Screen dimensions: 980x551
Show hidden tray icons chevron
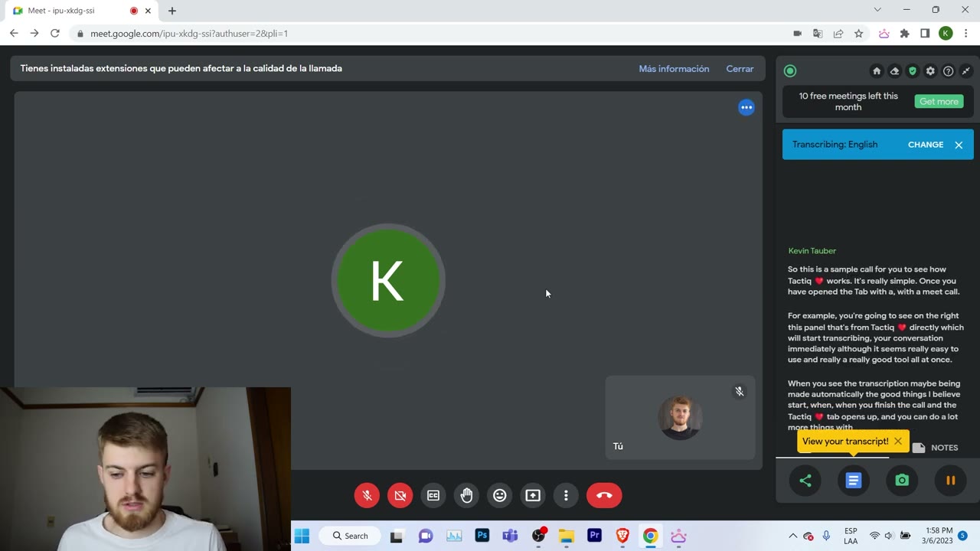pos(792,536)
